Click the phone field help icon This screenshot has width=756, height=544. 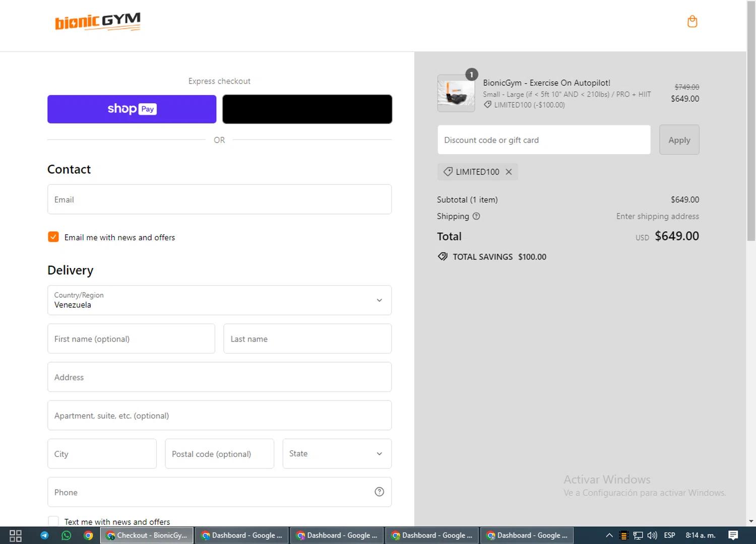379,492
